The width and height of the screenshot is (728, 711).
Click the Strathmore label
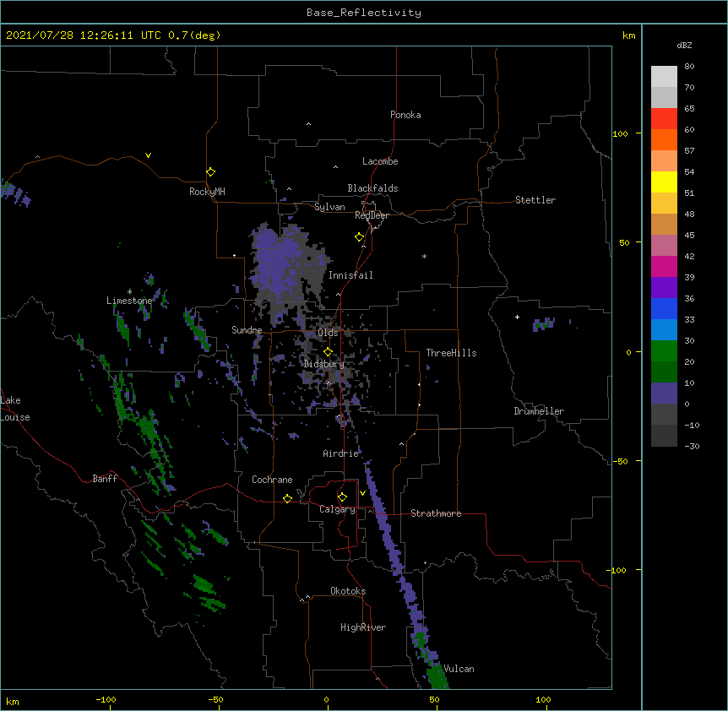tap(436, 513)
